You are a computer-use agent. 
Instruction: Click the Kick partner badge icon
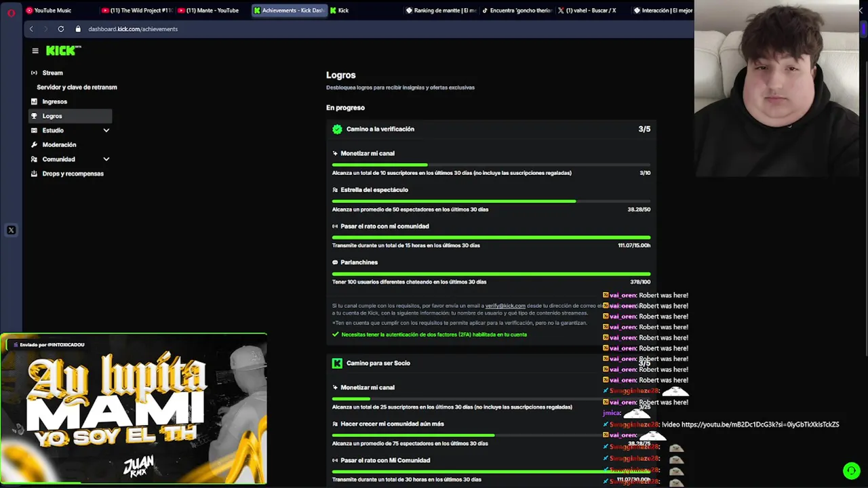coord(337,363)
